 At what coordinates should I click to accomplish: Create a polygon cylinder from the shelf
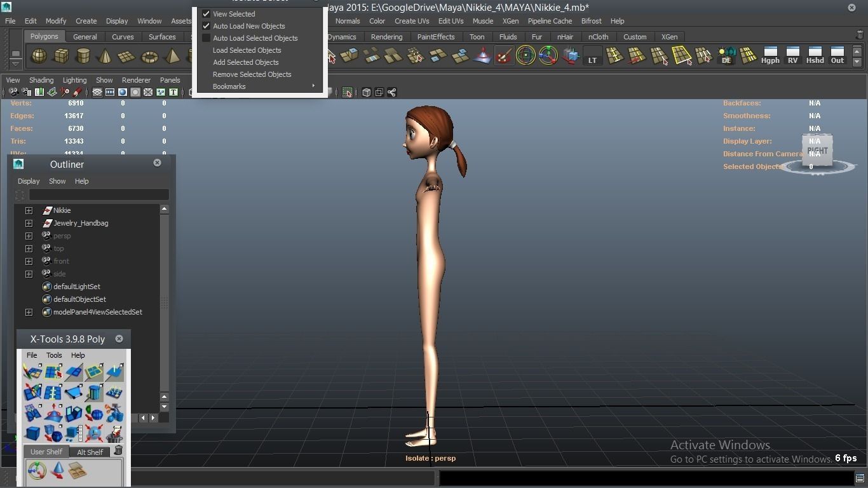[x=83, y=57]
